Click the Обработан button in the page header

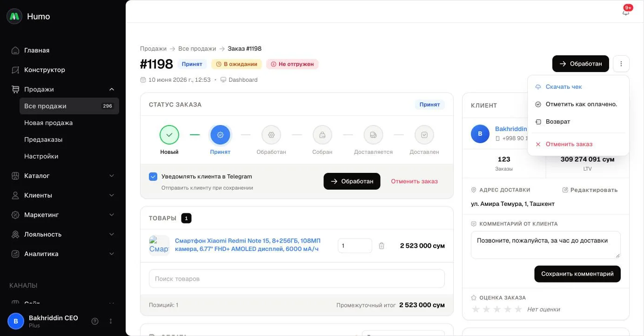pos(581,64)
